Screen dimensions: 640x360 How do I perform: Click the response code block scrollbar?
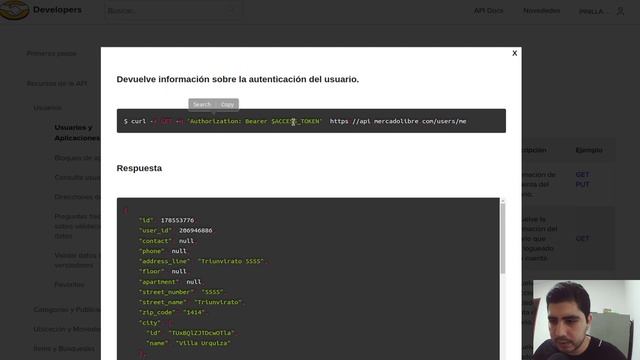502,239
